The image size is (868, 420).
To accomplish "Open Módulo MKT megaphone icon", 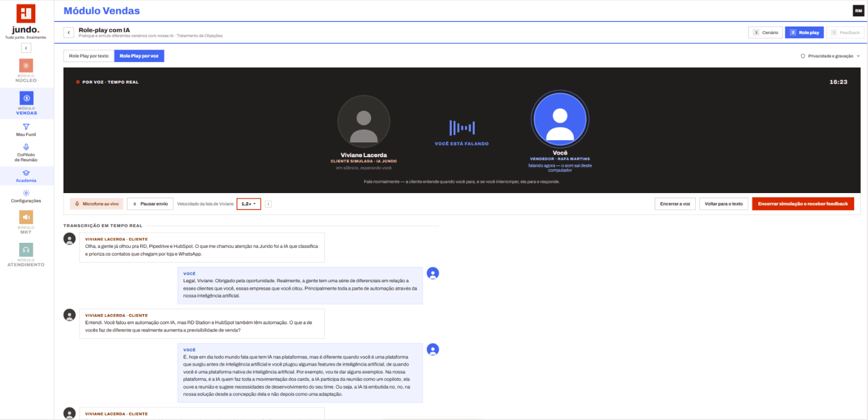I will [x=26, y=217].
